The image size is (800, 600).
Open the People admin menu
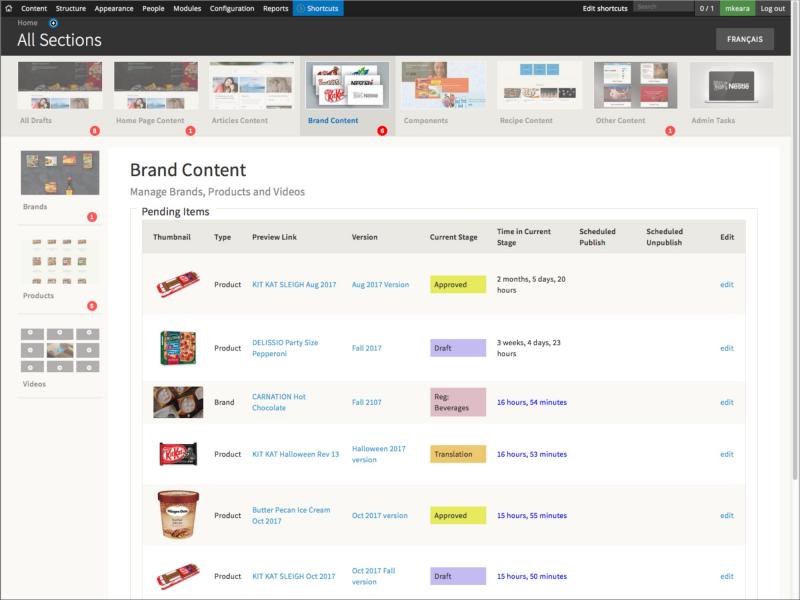153,8
